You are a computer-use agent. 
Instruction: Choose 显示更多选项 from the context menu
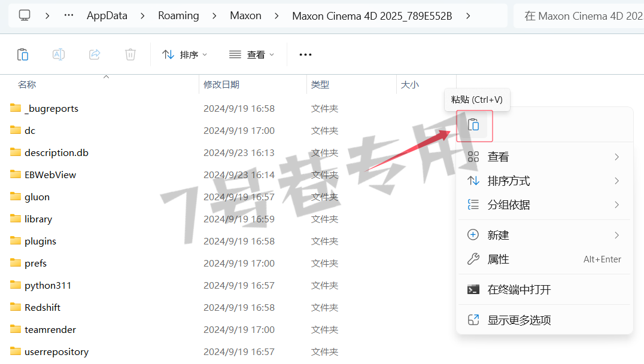544,320
